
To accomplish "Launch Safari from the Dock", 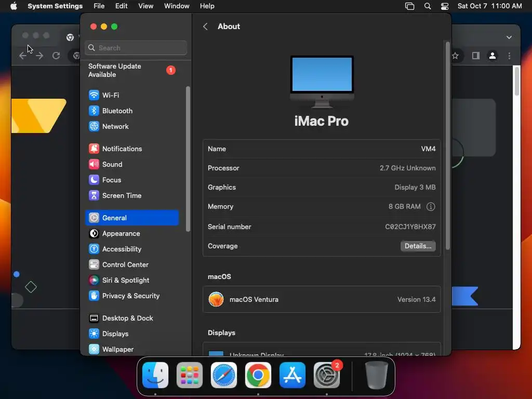I will [x=224, y=375].
